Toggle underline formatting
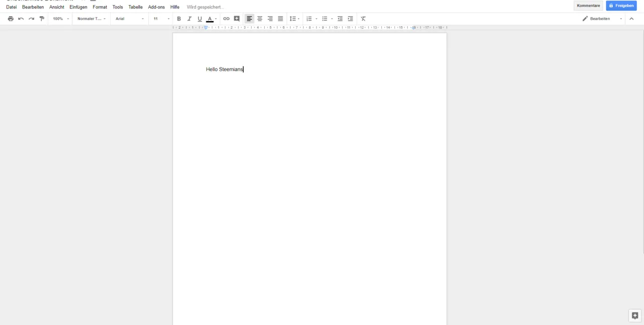Screen dimensions: 644x325 200,19
